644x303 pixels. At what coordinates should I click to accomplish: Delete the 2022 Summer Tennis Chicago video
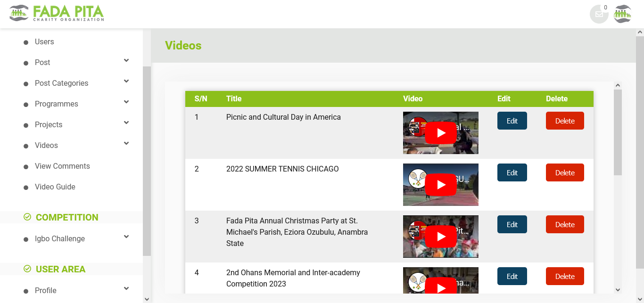[565, 172]
